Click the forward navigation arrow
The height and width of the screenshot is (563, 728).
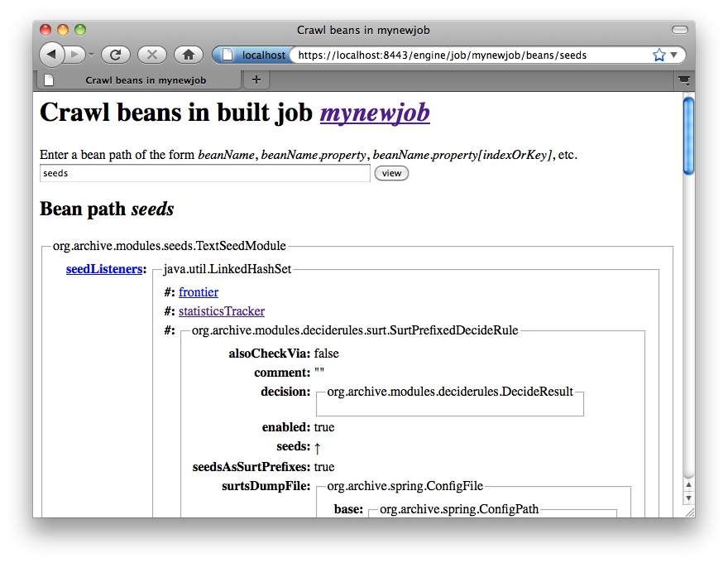[x=74, y=55]
